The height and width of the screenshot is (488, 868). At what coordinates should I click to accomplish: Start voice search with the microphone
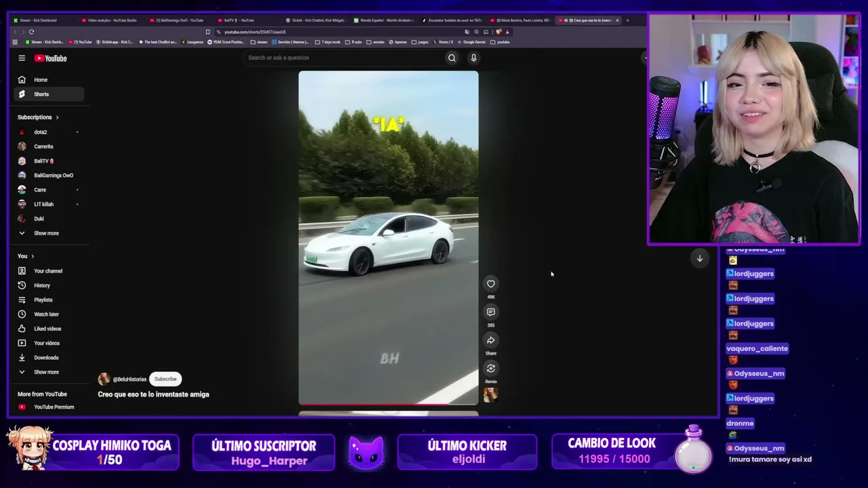pyautogui.click(x=473, y=58)
